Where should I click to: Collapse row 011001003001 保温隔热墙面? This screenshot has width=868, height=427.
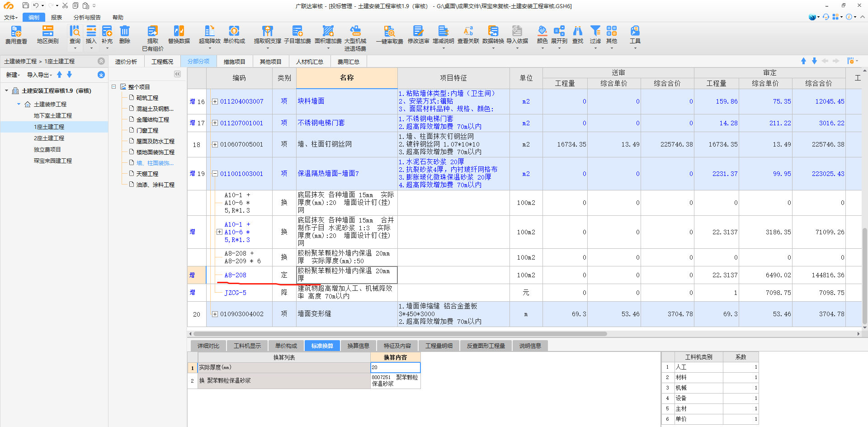(x=215, y=174)
